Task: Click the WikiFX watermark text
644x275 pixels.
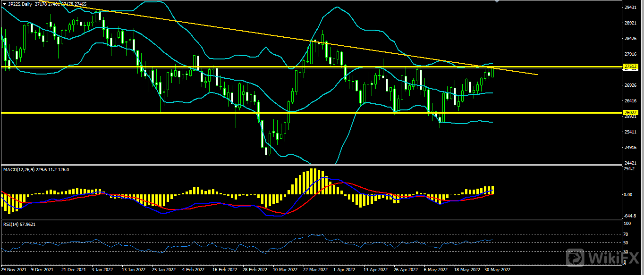Action: [614, 258]
